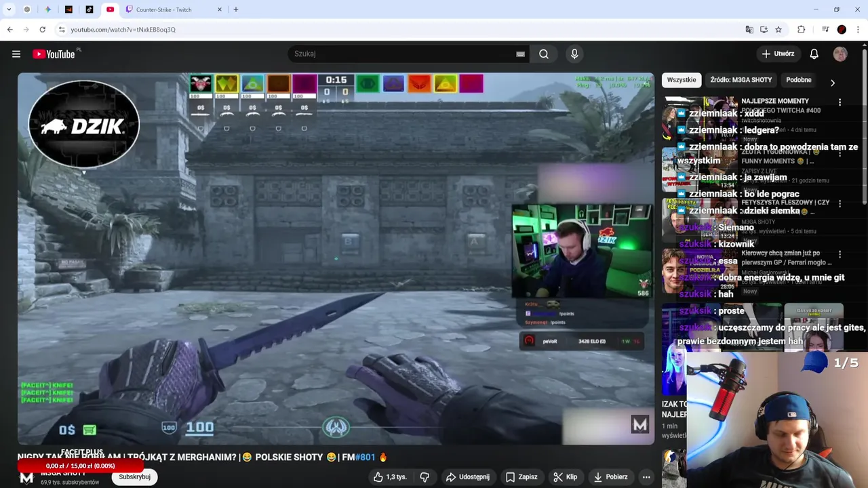The width and height of the screenshot is (868, 488).
Task: Go to the YouTube home logo
Action: [54, 54]
